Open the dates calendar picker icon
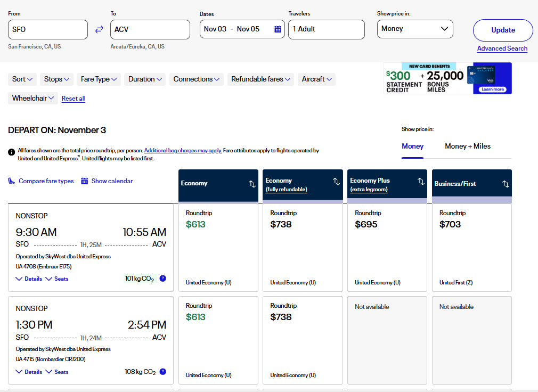The width and height of the screenshot is (538, 392). [278, 29]
